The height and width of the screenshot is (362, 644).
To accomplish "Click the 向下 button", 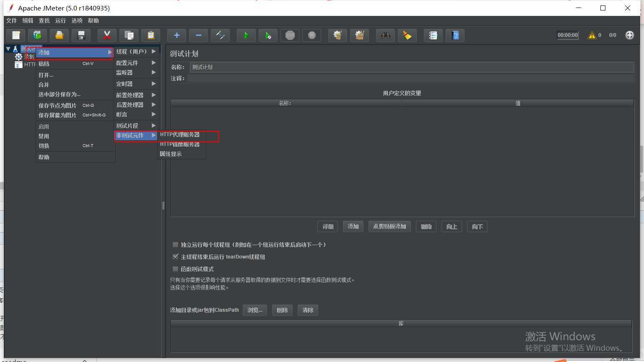I will point(477,227).
